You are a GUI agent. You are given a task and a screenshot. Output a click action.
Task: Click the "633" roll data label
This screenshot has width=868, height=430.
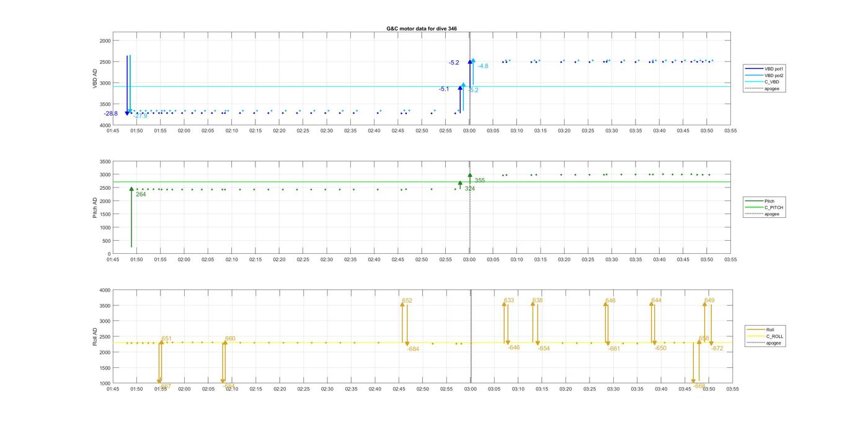tap(509, 300)
